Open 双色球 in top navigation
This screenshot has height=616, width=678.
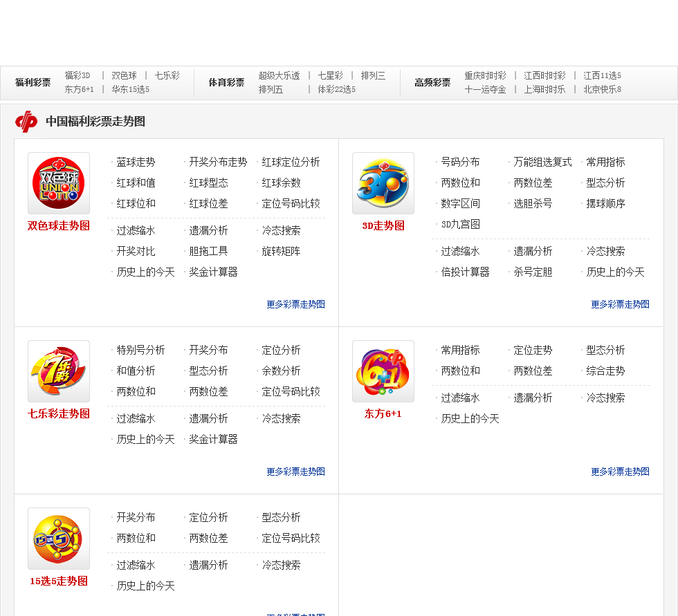click(124, 75)
